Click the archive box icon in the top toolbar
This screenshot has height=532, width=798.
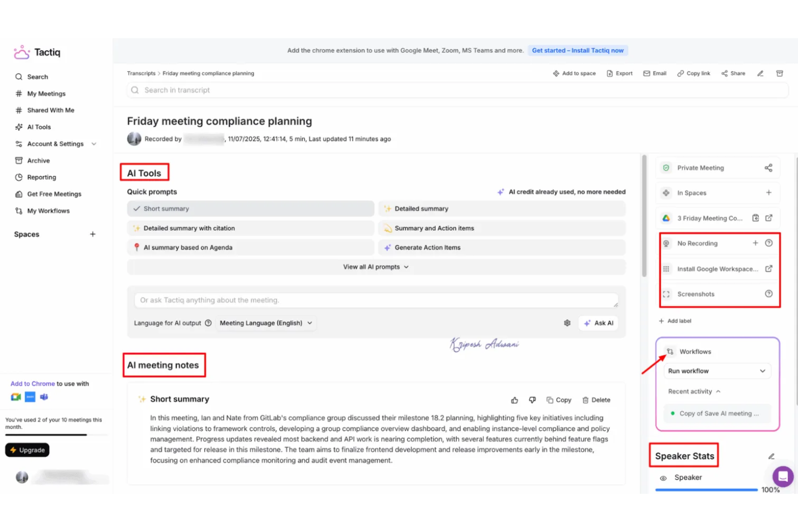[780, 73]
